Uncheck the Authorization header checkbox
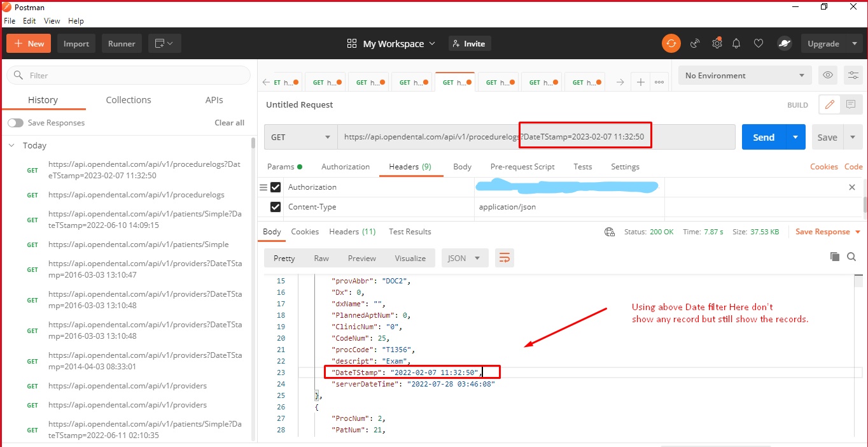Viewport: 868px width, 447px height. pos(276,187)
